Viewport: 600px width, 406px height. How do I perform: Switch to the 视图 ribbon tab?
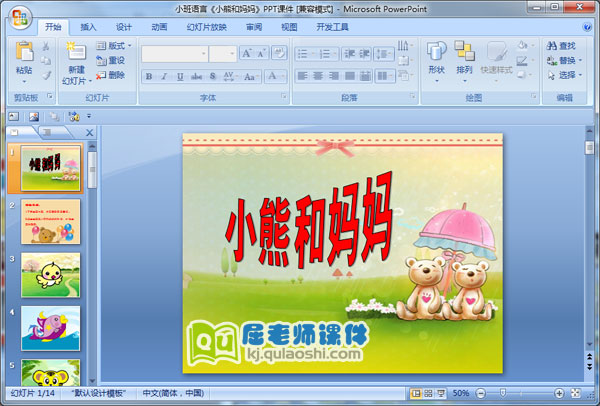289,27
